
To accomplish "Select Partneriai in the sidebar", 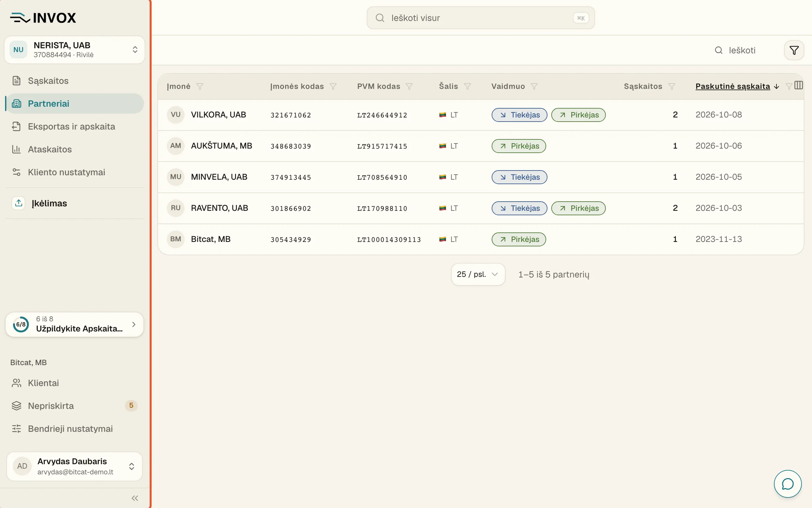I will (x=75, y=104).
